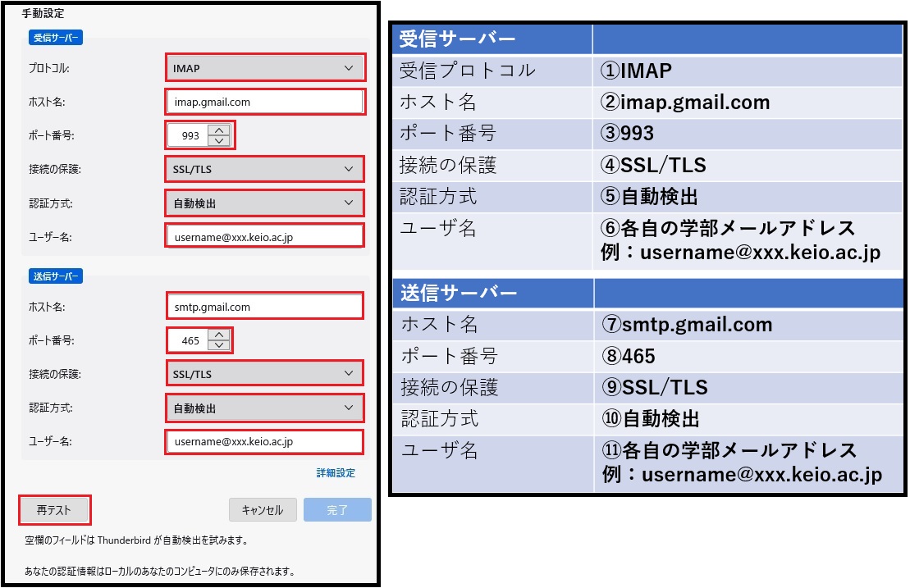Click table cell ⑩自動検出

tap(748, 419)
